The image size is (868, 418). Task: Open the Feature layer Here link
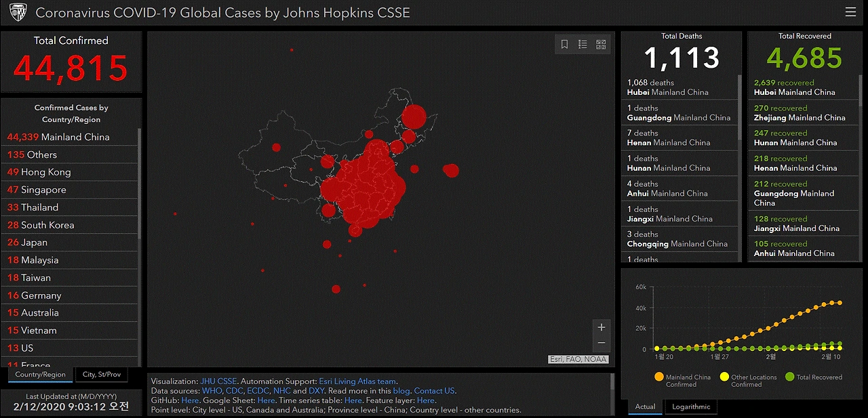point(425,400)
